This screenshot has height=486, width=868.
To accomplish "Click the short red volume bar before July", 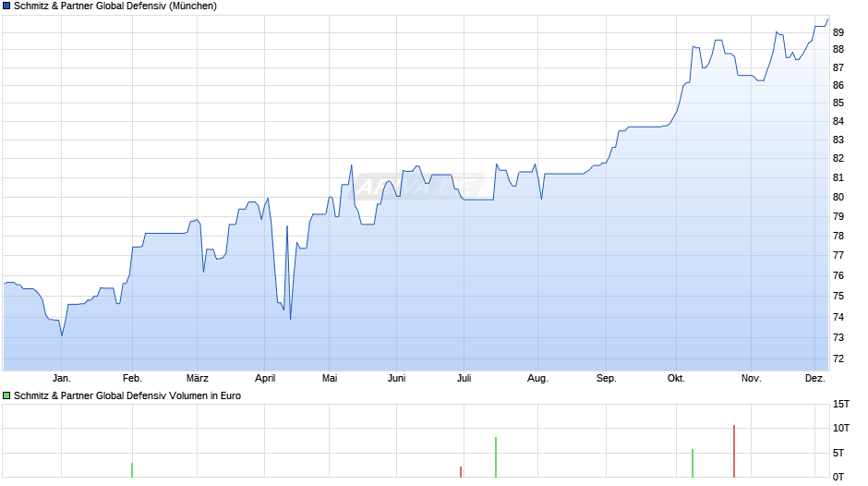I will click(461, 471).
